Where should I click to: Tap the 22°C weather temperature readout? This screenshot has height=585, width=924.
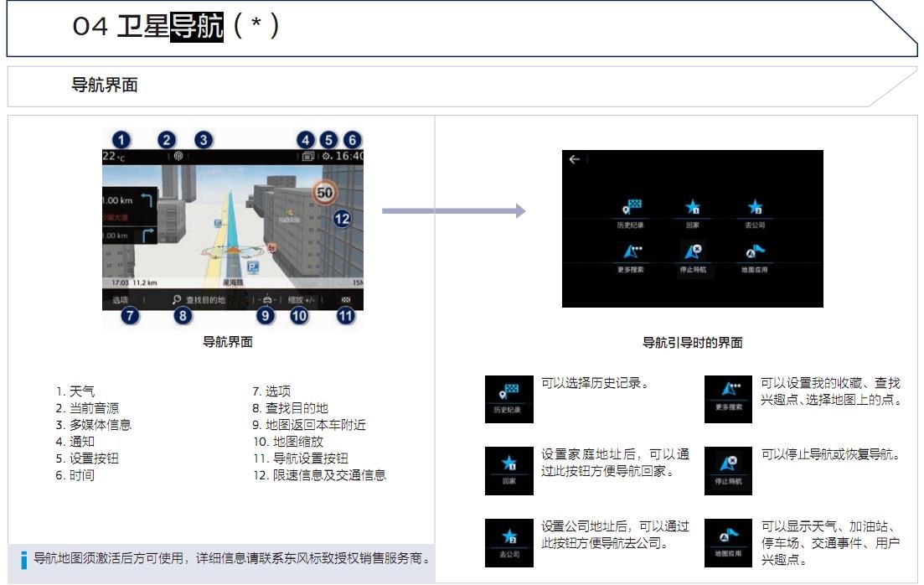(x=114, y=157)
